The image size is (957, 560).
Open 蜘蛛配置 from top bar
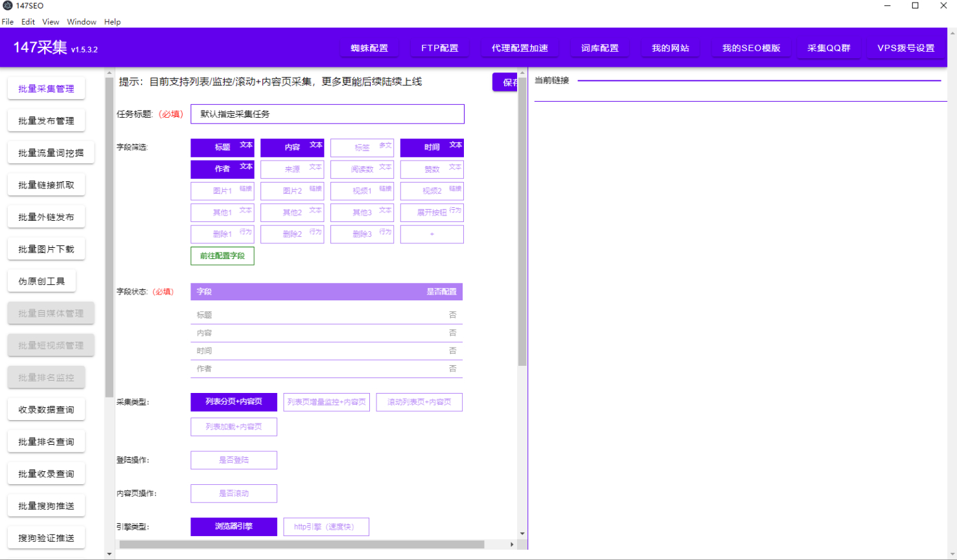pos(369,48)
